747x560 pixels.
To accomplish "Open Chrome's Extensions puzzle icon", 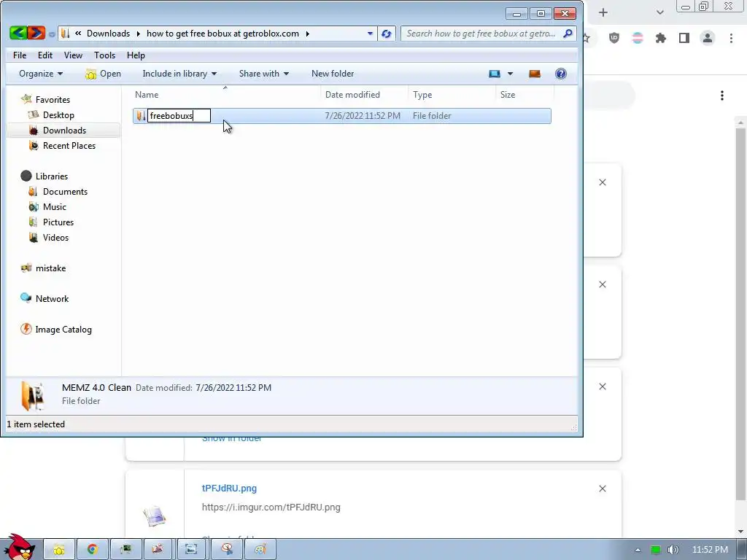I will click(x=661, y=38).
